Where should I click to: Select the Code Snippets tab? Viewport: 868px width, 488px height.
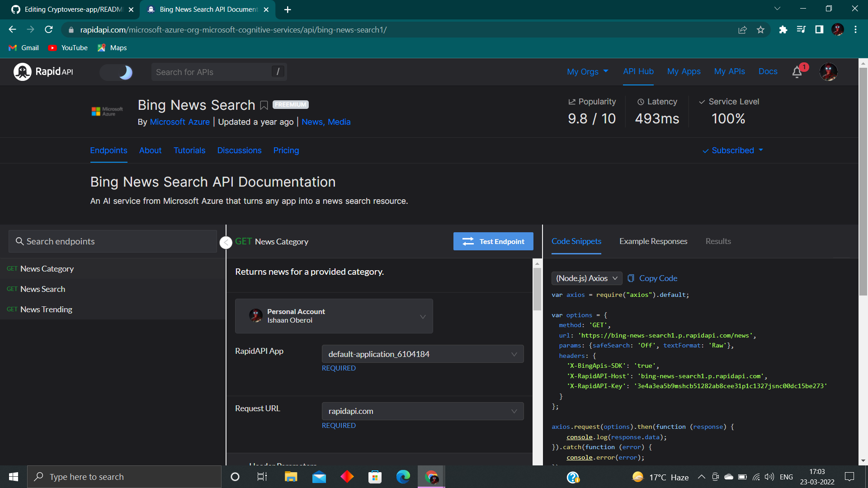click(x=576, y=241)
